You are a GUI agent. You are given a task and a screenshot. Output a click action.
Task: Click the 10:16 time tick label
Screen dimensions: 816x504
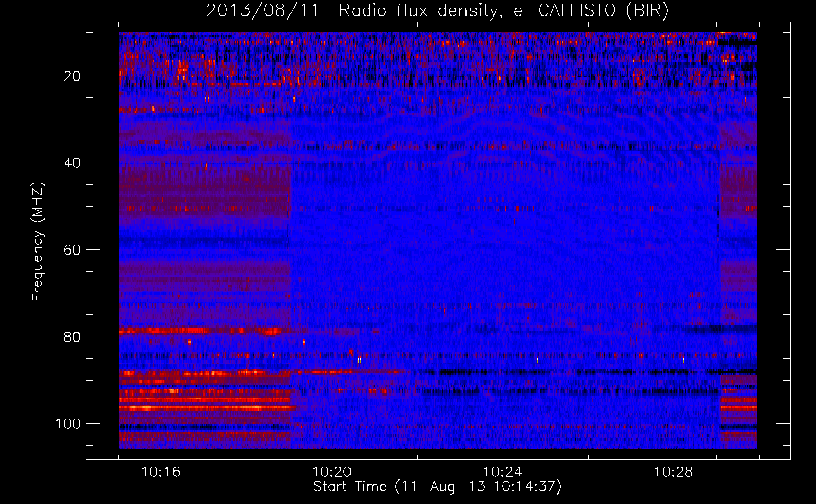[161, 472]
